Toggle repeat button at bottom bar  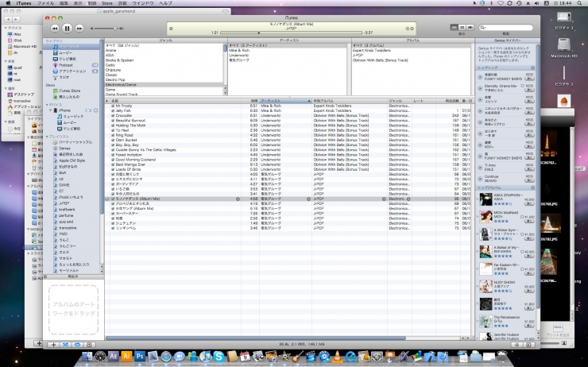click(x=77, y=345)
